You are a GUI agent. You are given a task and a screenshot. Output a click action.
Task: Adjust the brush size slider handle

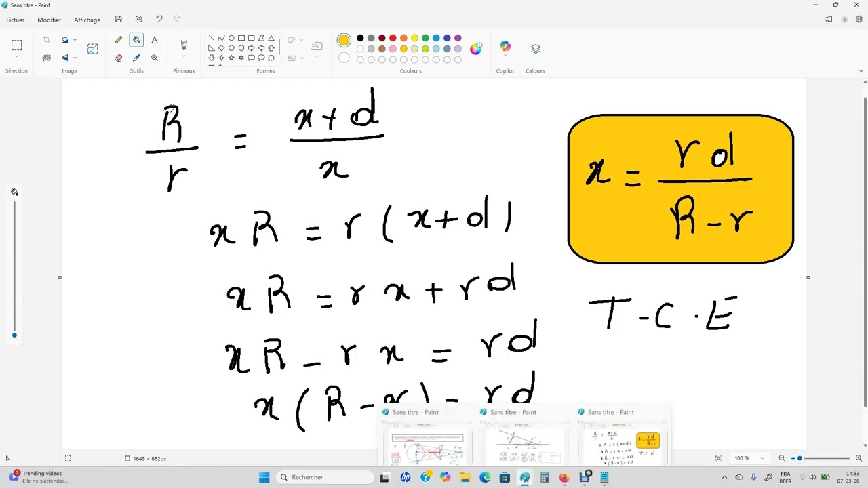pos(14,335)
